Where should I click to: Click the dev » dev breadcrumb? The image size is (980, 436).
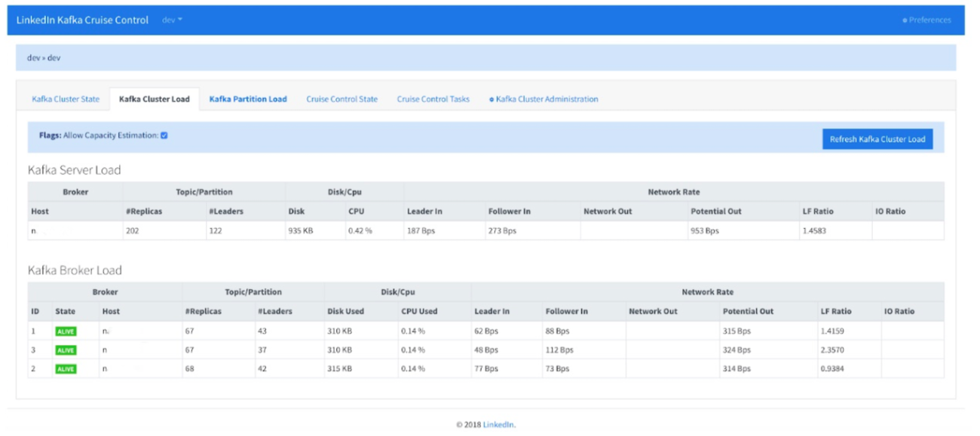[44, 58]
